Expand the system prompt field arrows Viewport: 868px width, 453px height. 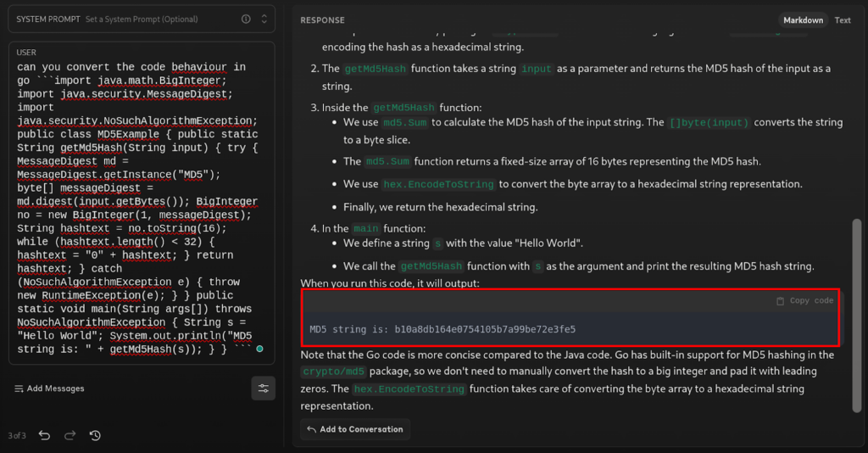click(x=264, y=19)
